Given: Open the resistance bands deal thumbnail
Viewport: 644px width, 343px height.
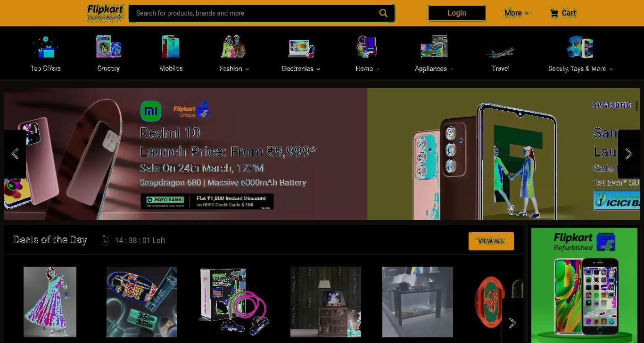Looking at the screenshot, I should (234, 302).
